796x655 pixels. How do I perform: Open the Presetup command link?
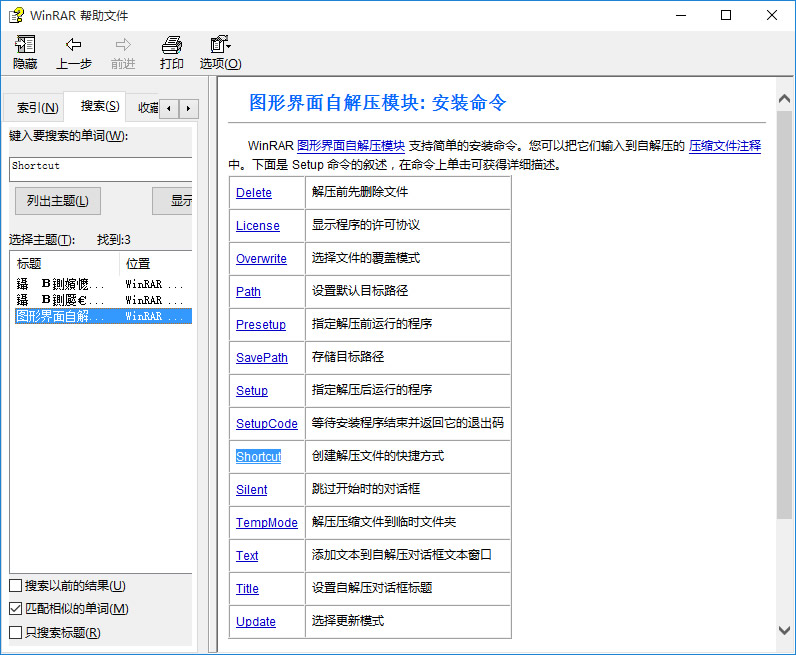click(x=261, y=325)
